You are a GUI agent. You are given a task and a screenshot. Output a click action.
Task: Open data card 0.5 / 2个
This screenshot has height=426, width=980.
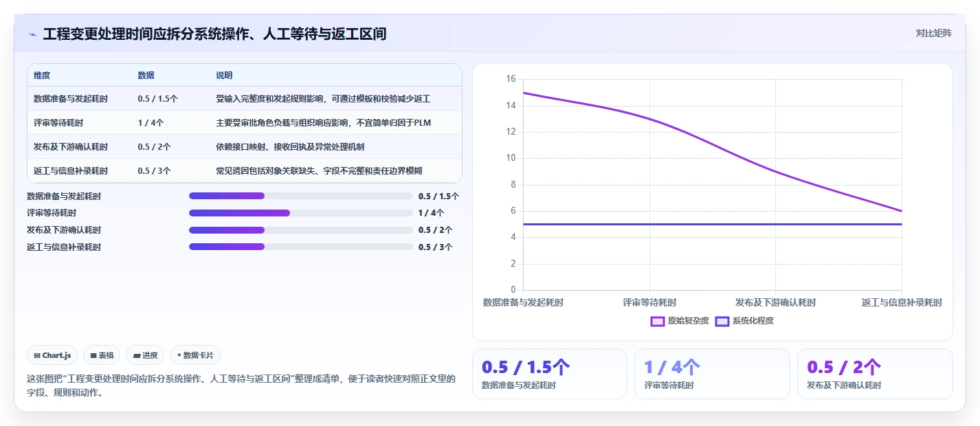tap(875, 373)
